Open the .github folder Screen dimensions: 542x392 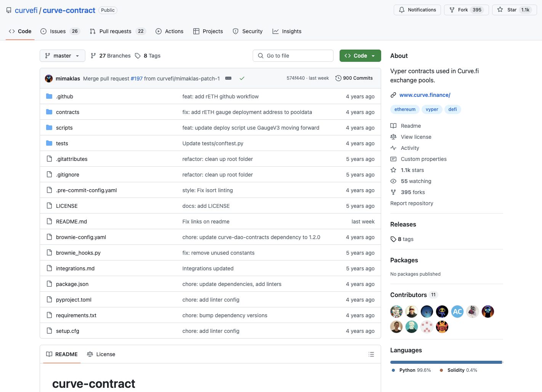pyautogui.click(x=64, y=96)
